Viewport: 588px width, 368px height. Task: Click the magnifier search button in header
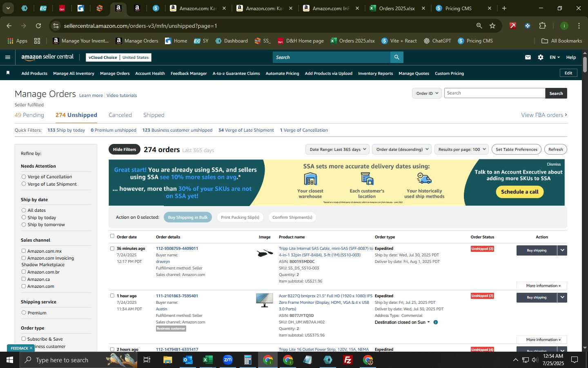point(396,57)
